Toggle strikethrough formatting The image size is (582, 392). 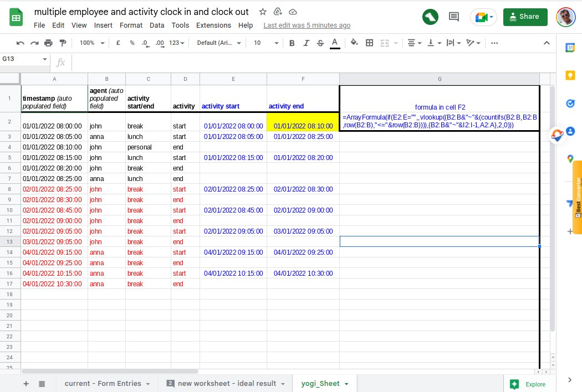[x=320, y=43]
